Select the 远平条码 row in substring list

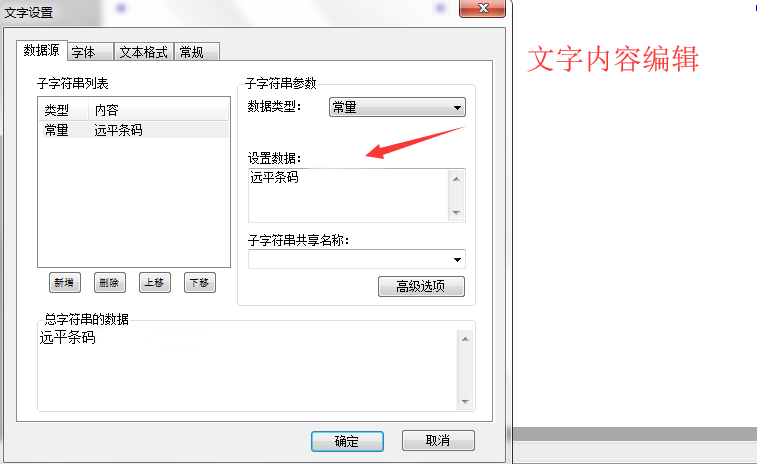point(134,130)
